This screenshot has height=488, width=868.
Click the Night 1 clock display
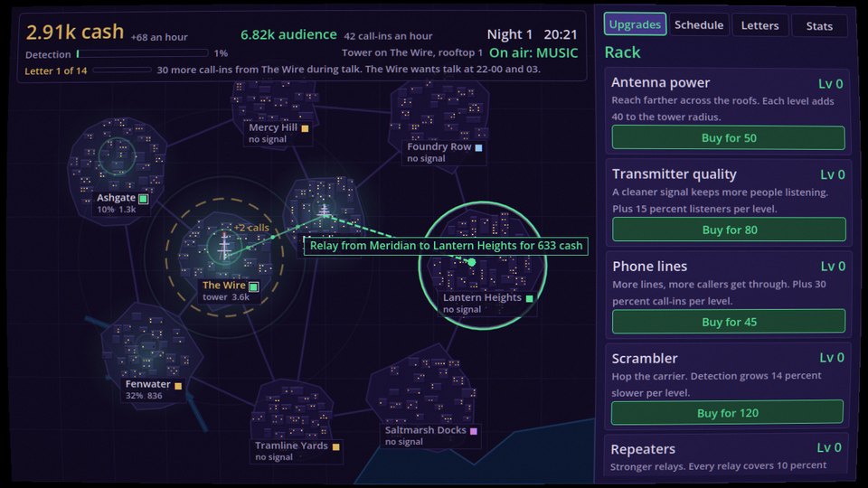[x=532, y=34]
